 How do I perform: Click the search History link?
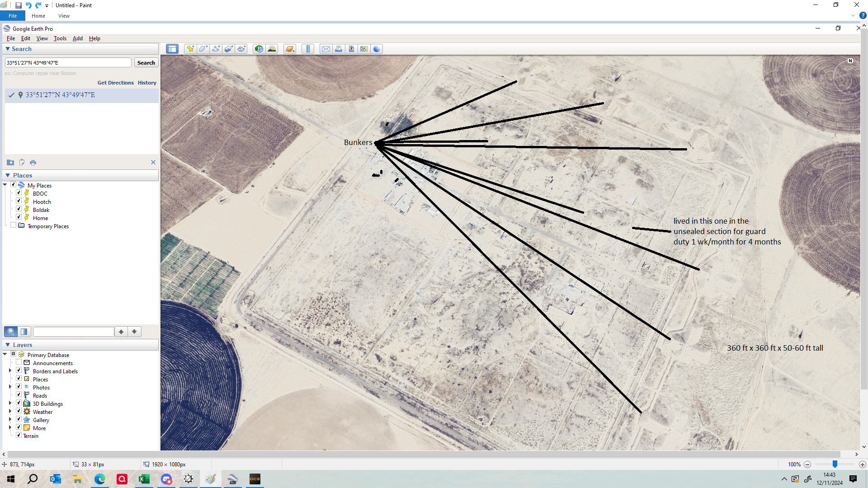(x=147, y=83)
